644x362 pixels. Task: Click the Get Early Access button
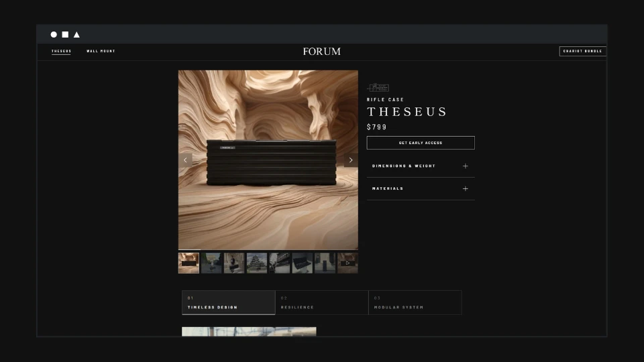coord(421,143)
